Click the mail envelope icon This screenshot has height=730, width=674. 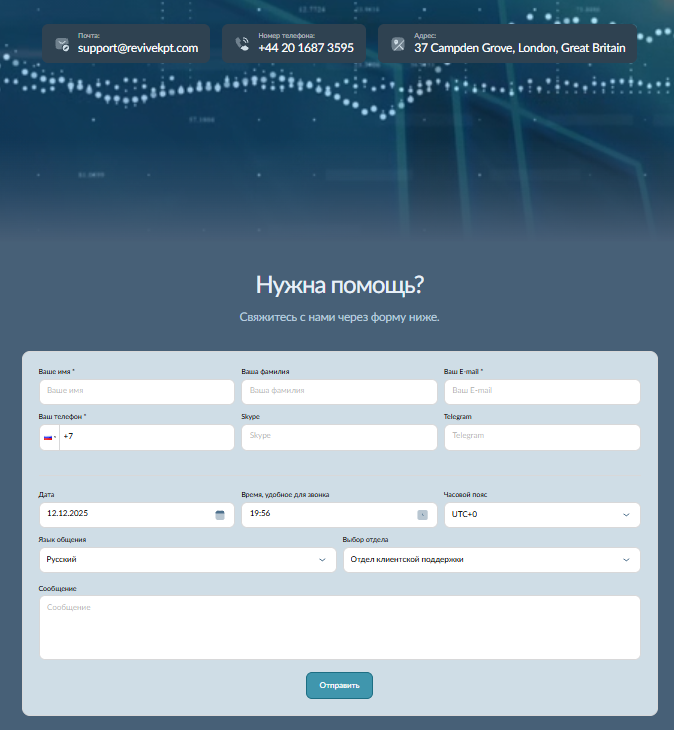(62, 45)
